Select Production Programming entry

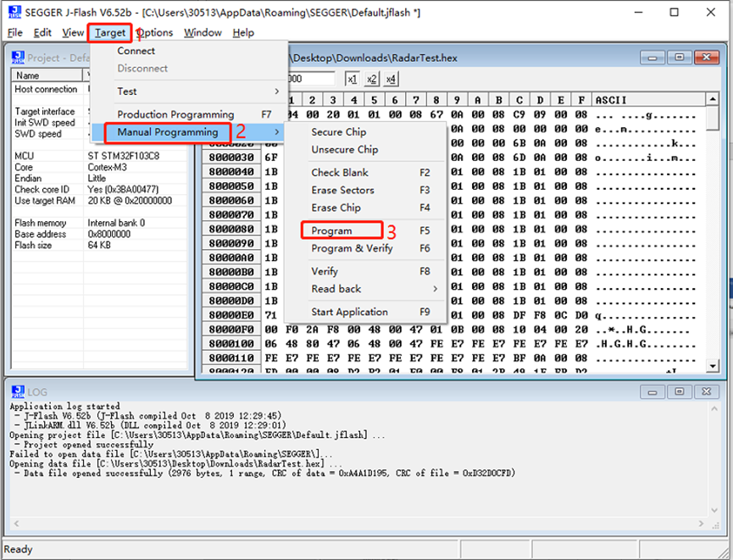pyautogui.click(x=189, y=114)
